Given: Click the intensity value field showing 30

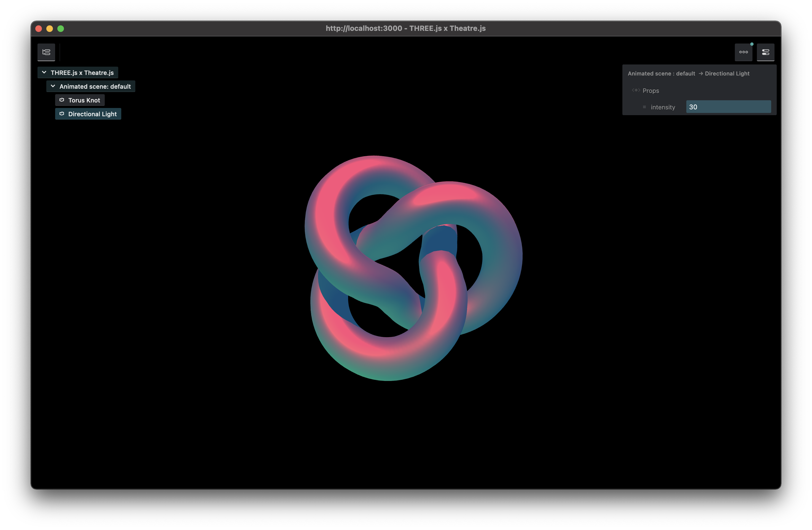Looking at the screenshot, I should click(728, 107).
